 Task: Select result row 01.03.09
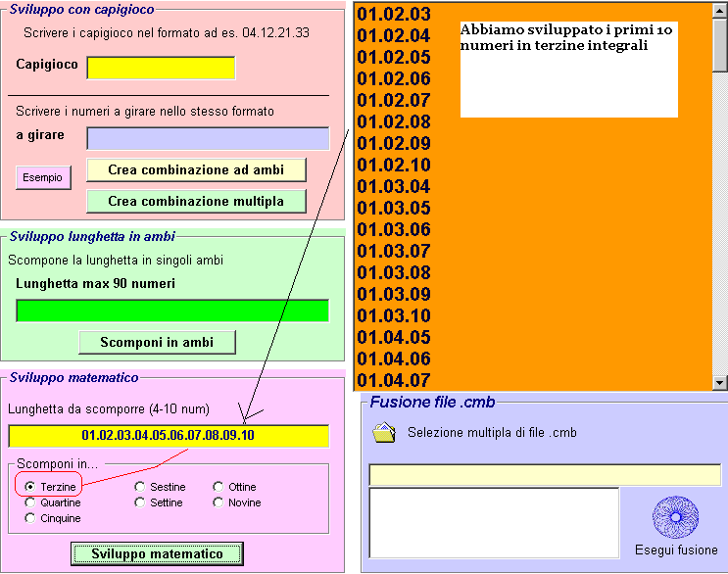[x=394, y=295]
